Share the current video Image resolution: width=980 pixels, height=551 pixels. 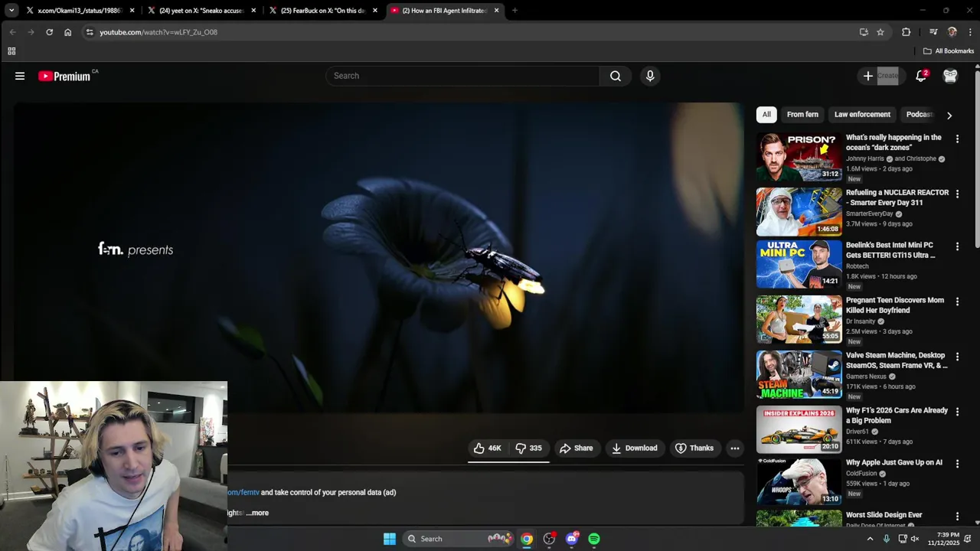(x=576, y=448)
